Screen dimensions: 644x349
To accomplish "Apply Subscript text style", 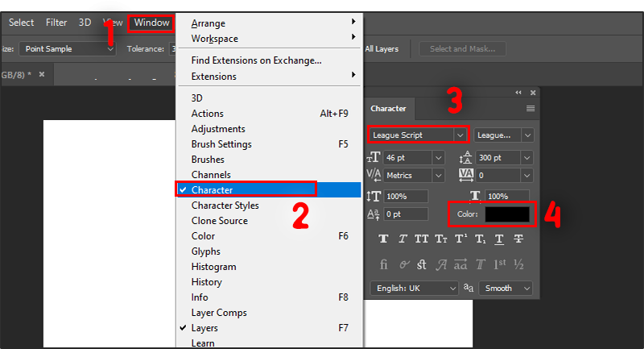I will point(480,239).
